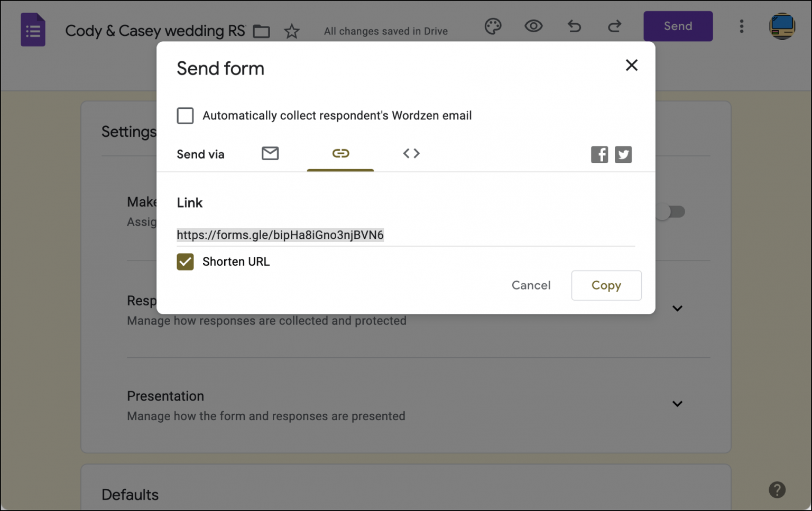
Task: Switch to the embed HTML tab
Action: pyautogui.click(x=411, y=153)
